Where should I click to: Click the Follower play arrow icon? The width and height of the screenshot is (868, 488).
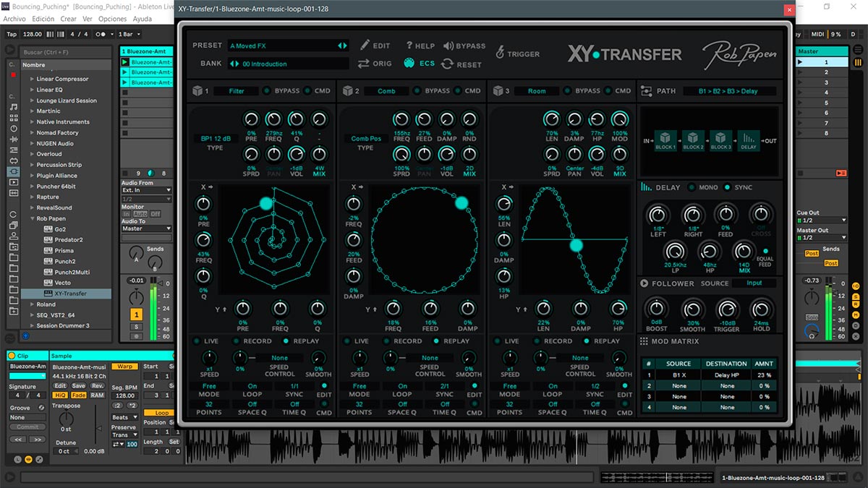(644, 283)
